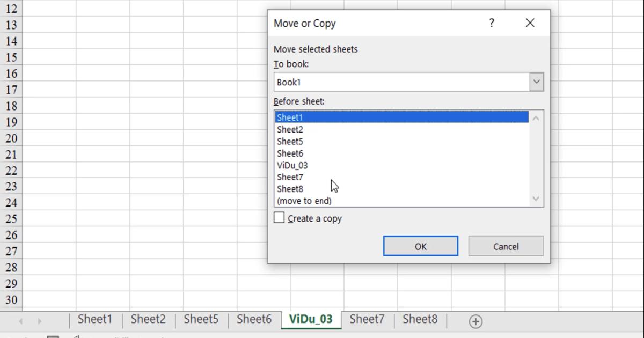Switch to the Sheet2 tab
Image resolution: width=644 pixels, height=338 pixels.
tap(148, 319)
